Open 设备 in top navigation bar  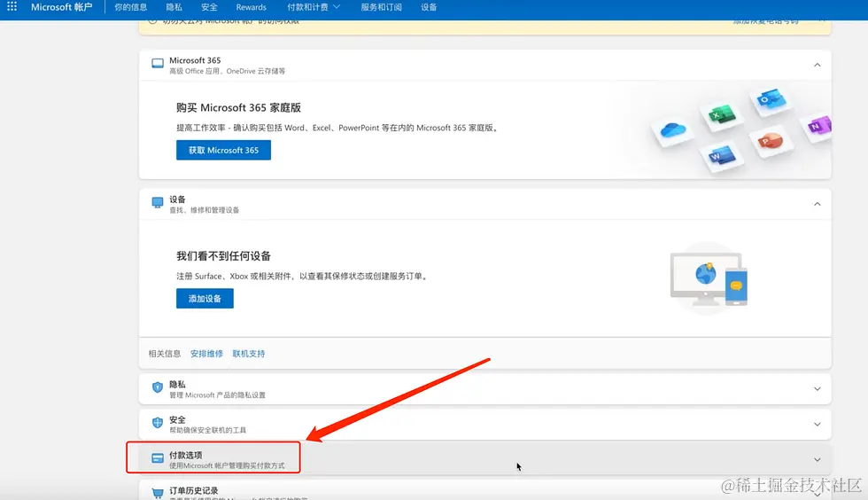point(429,7)
